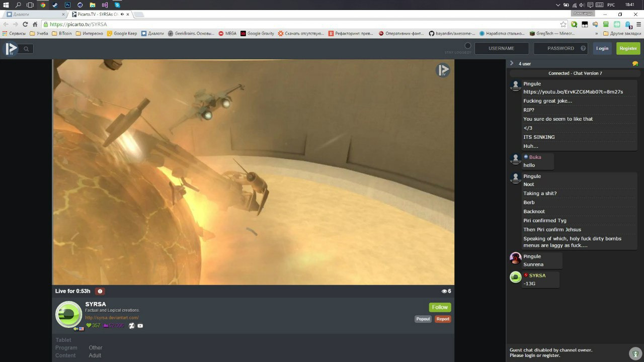The width and height of the screenshot is (644, 362).
Task: Toggle the Stay Logged option
Action: 467,46
